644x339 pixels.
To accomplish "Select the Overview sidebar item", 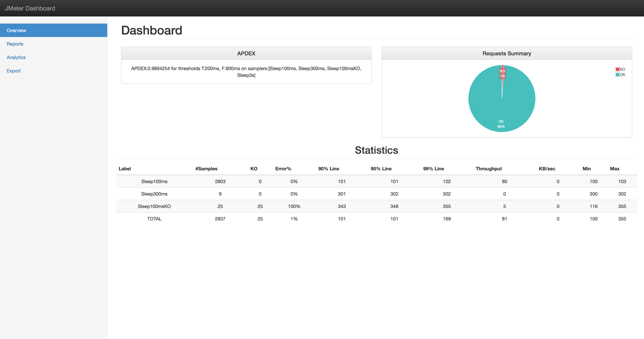I will [16, 30].
